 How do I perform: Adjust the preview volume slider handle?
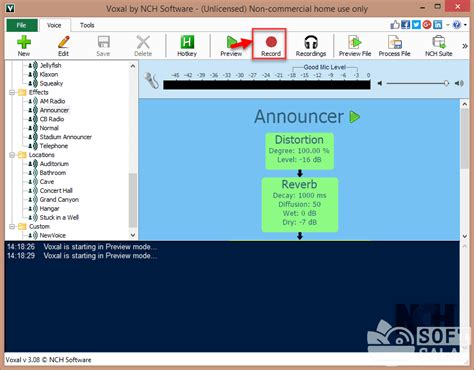[x=446, y=83]
